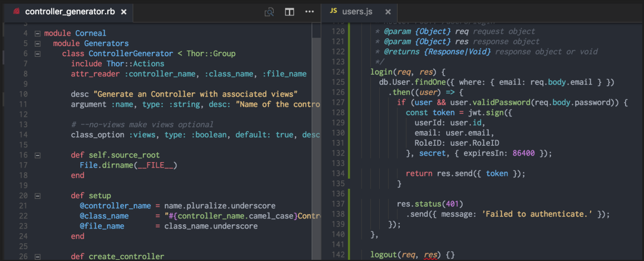Screen dimensions: 644x261
Task: Click the string 'Failed to authenticate.'
Action: point(537,214)
